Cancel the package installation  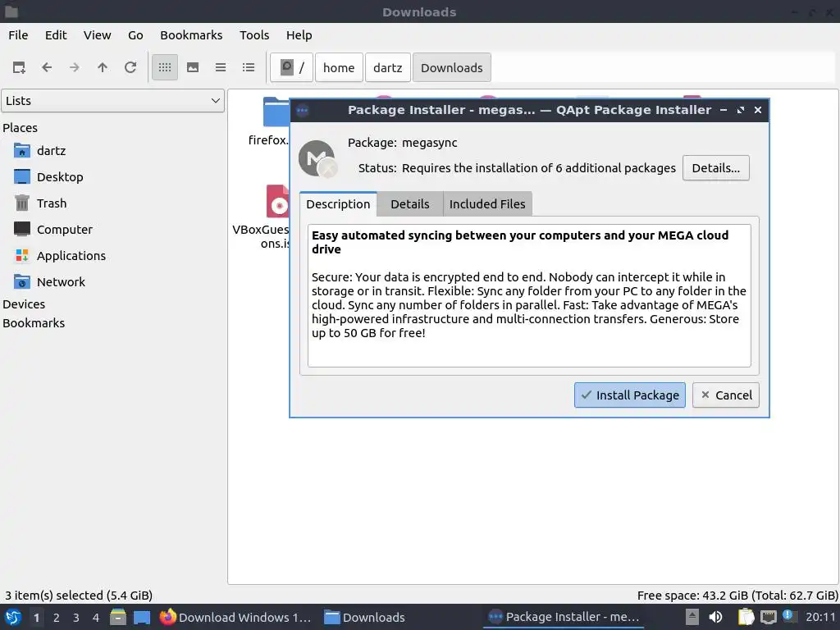(x=725, y=395)
